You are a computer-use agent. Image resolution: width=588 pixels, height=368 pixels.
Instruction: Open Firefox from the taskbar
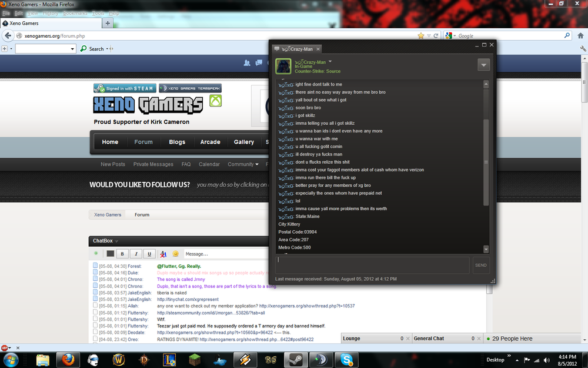click(68, 360)
